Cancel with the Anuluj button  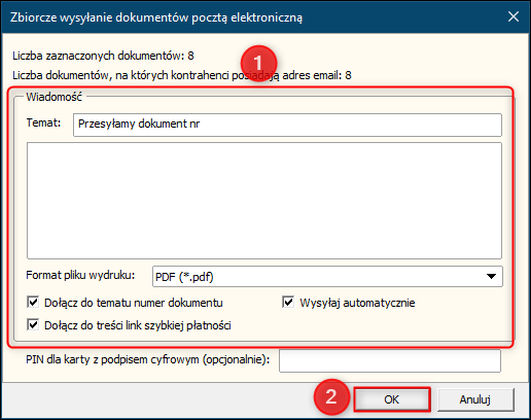click(475, 400)
